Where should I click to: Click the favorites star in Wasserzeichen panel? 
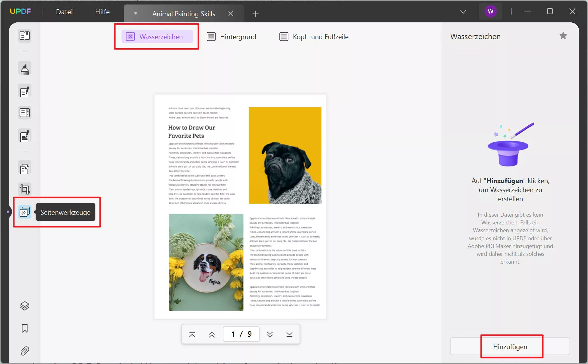563,36
